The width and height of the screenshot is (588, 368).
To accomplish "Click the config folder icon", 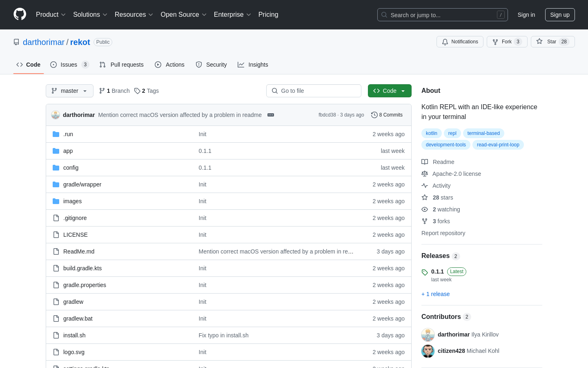I will pyautogui.click(x=56, y=168).
